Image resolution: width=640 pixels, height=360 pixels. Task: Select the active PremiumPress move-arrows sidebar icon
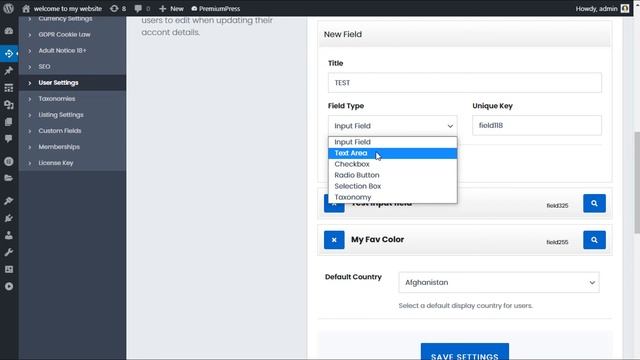coord(9,53)
